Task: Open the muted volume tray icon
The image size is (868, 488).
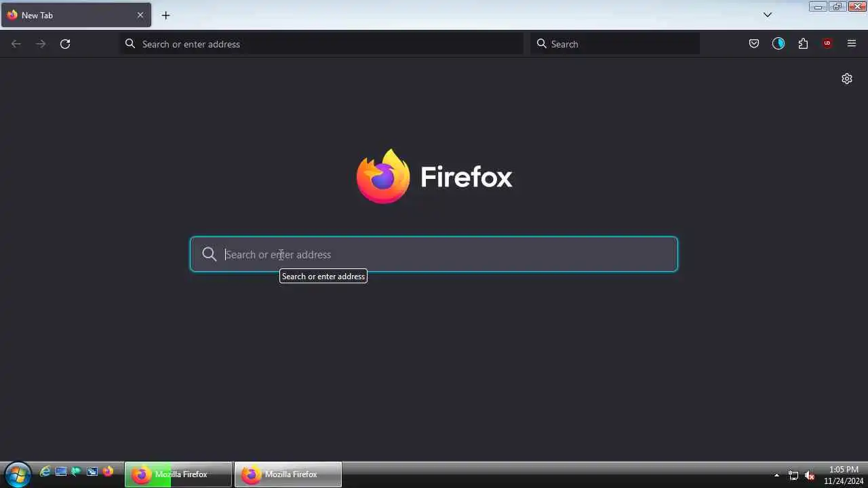Action: 810,475
